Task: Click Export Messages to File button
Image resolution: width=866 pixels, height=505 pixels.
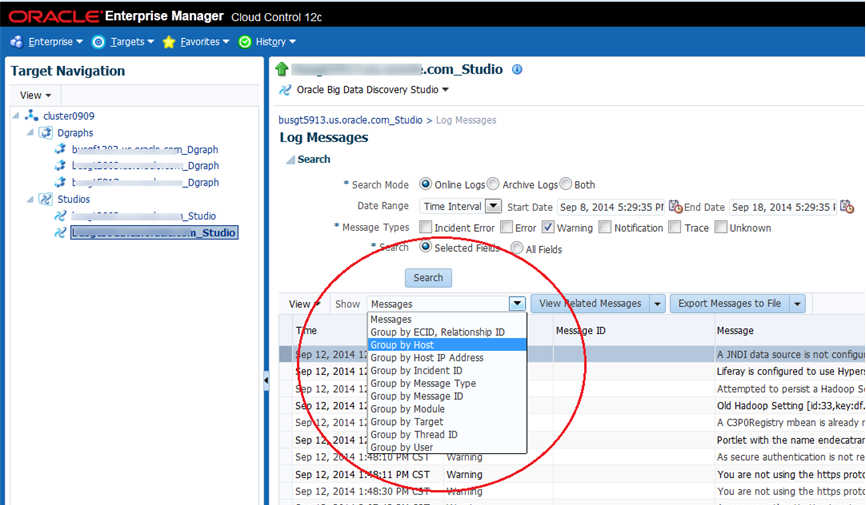Action: tap(730, 303)
